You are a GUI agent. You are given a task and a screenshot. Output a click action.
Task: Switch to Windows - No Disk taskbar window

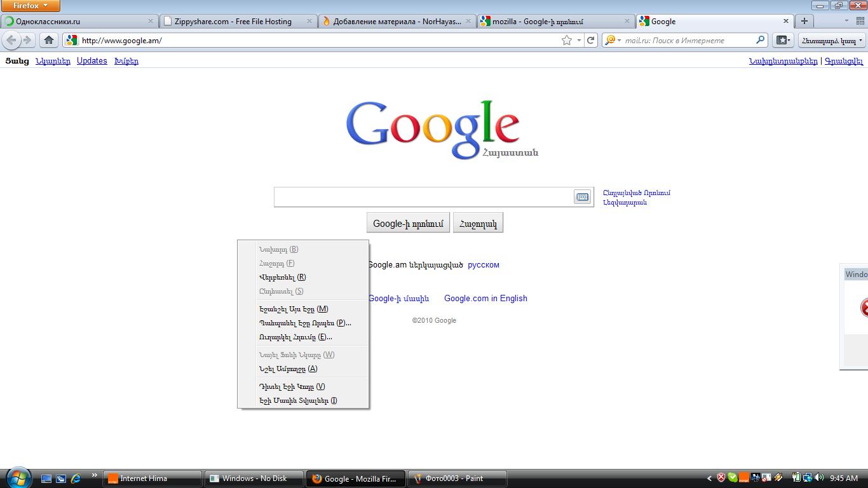click(254, 478)
